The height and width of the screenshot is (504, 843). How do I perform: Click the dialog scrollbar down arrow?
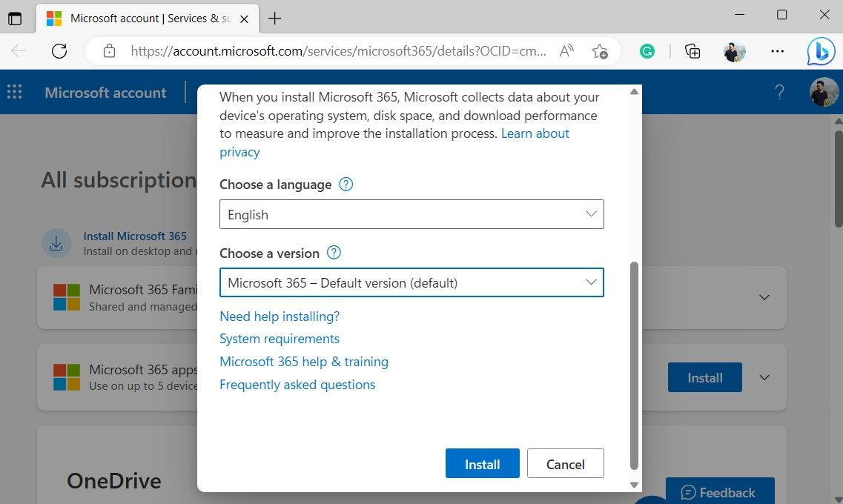coord(634,485)
